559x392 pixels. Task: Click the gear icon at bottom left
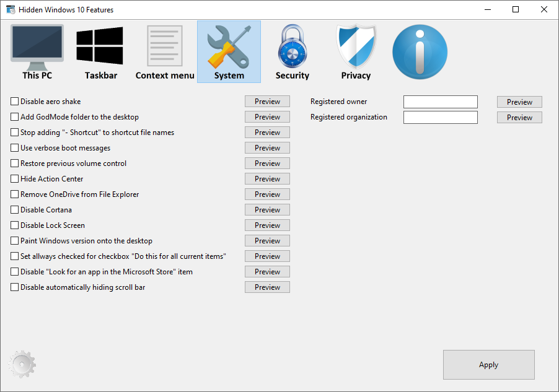(22, 364)
